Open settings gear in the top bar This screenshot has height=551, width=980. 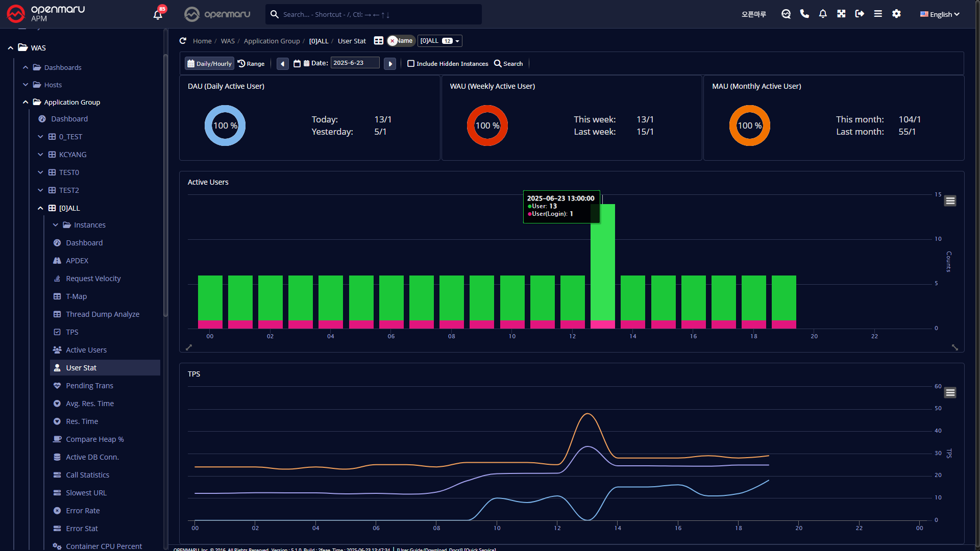click(896, 14)
